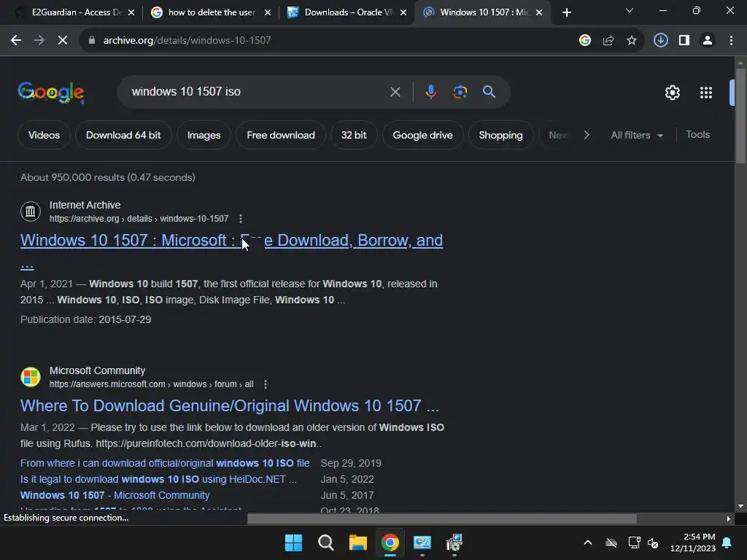Apply the Download 64 bit filter
Viewport: 747px width, 560px height.
(x=123, y=135)
